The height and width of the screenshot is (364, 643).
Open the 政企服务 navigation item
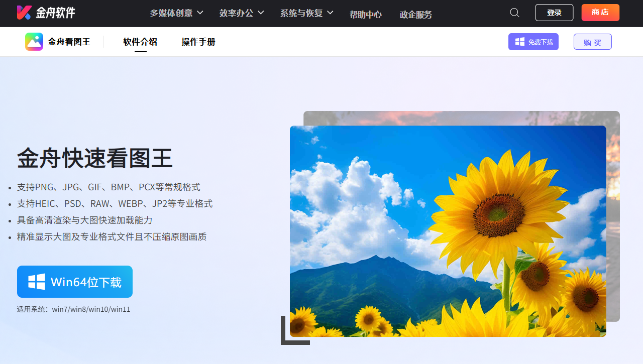coord(416,15)
